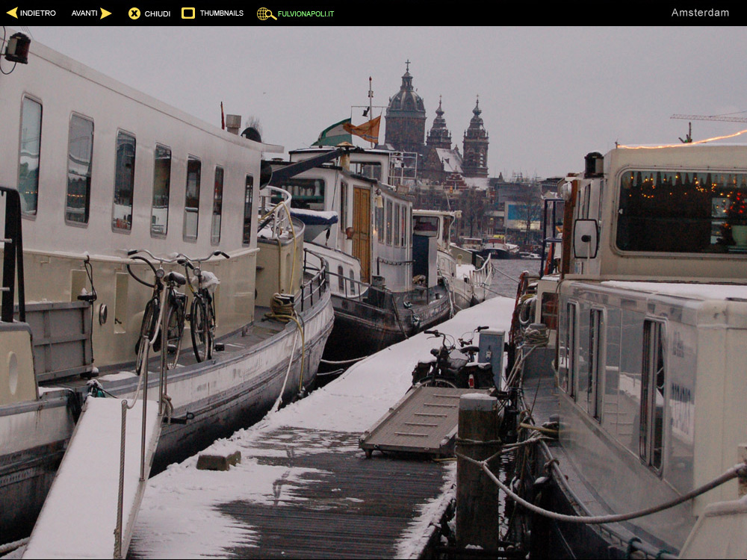Click the Amsterdam harbor photo

coord(373,293)
